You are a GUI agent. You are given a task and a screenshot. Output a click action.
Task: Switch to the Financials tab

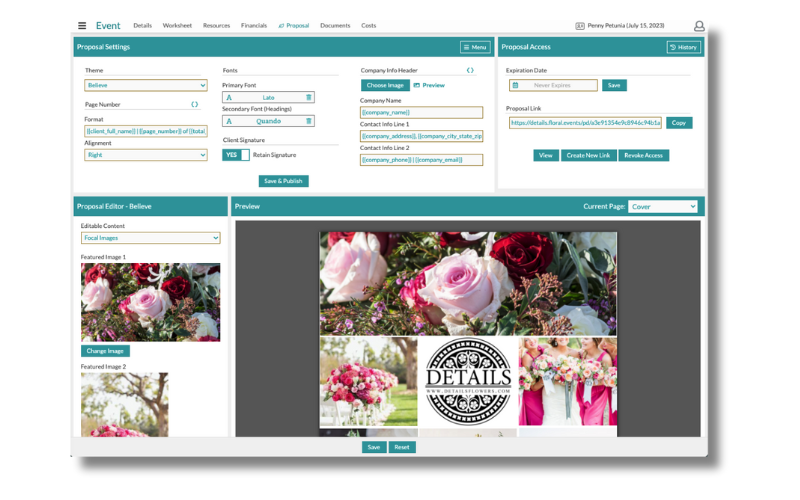coord(254,26)
